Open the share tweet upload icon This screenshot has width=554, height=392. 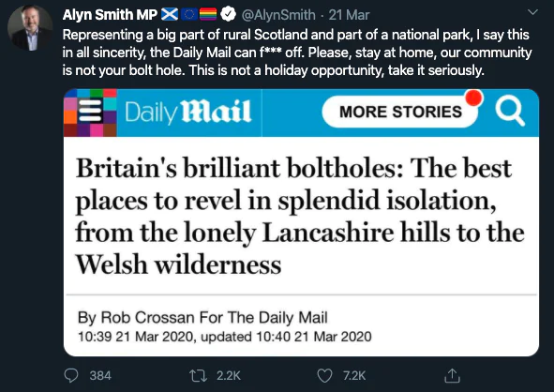click(452, 375)
